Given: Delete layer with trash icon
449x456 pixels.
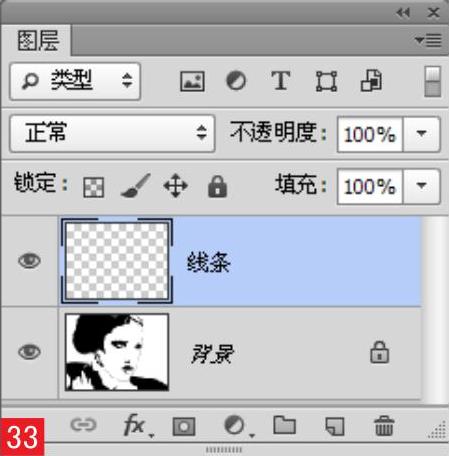Looking at the screenshot, I should [x=384, y=426].
